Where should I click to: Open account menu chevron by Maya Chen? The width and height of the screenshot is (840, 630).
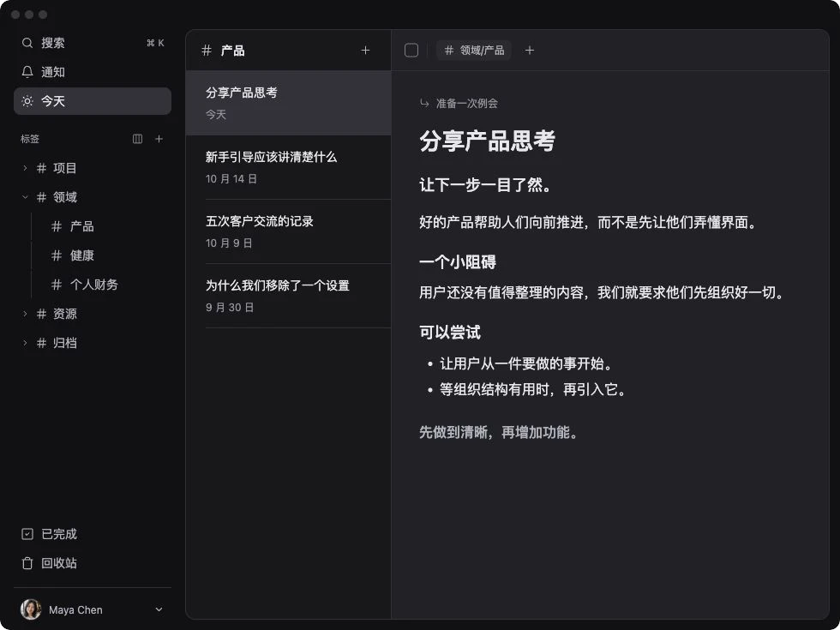159,609
